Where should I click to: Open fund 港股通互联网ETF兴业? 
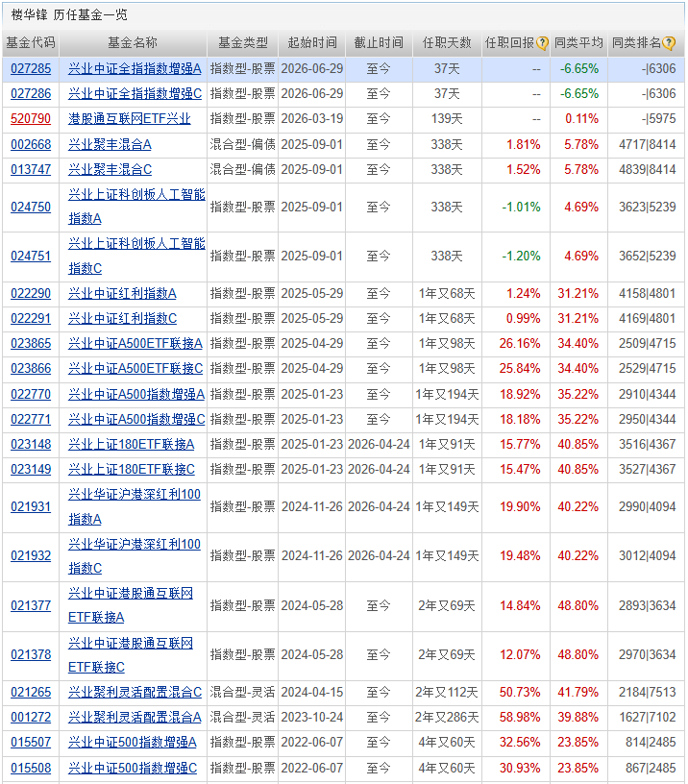(130, 119)
